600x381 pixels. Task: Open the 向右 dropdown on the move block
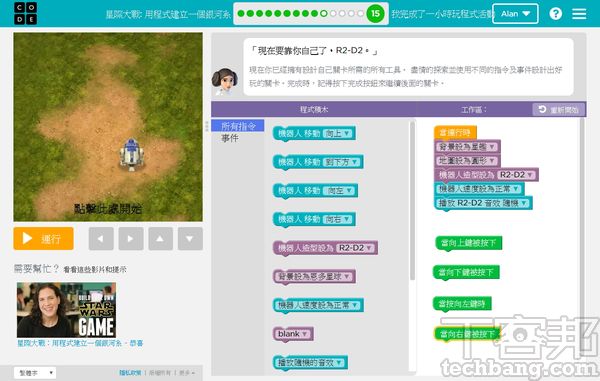pos(337,219)
